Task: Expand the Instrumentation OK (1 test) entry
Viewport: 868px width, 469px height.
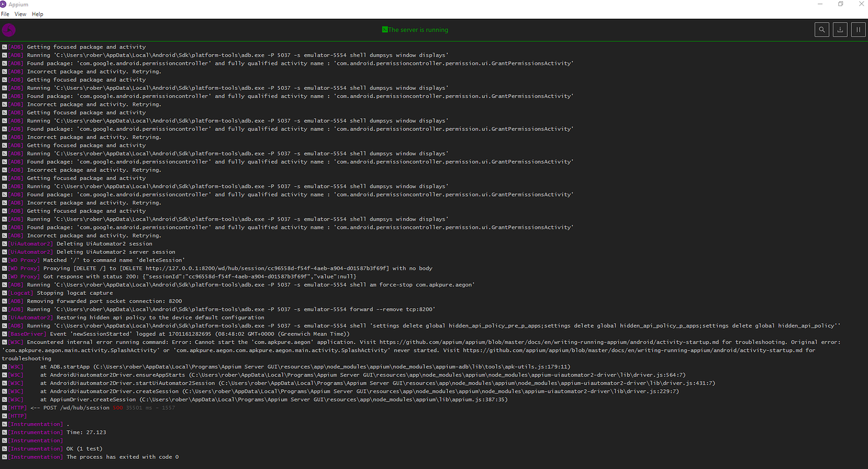Action: tap(3, 448)
